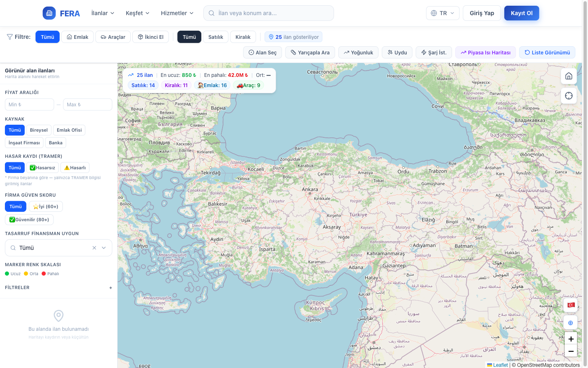Activate Yarıçapla Ara radius search
588x368 pixels.
tap(310, 52)
